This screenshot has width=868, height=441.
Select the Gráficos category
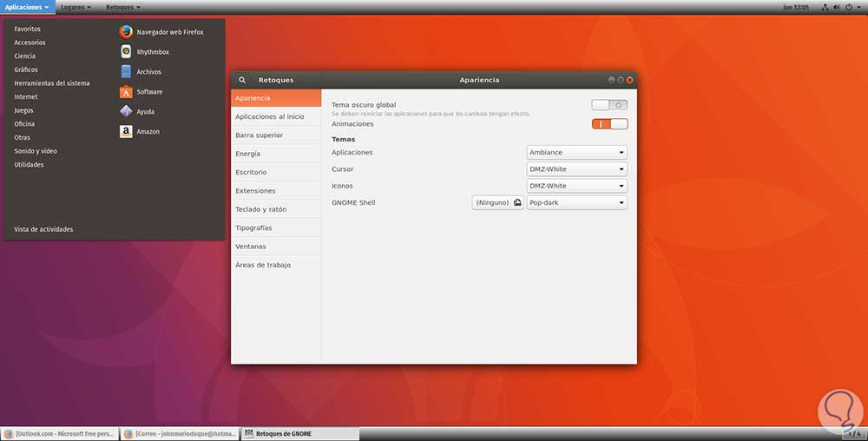(26, 69)
